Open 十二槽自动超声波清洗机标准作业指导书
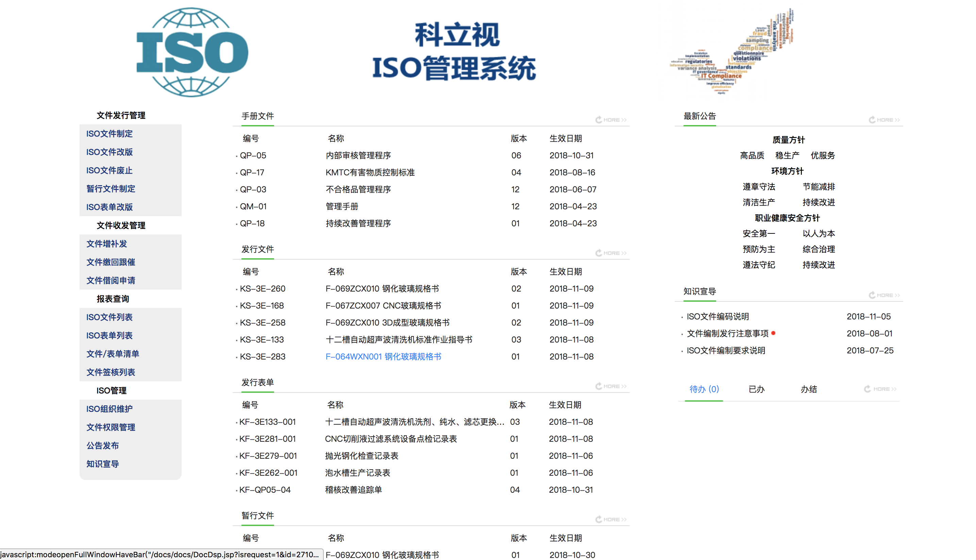 (x=399, y=339)
